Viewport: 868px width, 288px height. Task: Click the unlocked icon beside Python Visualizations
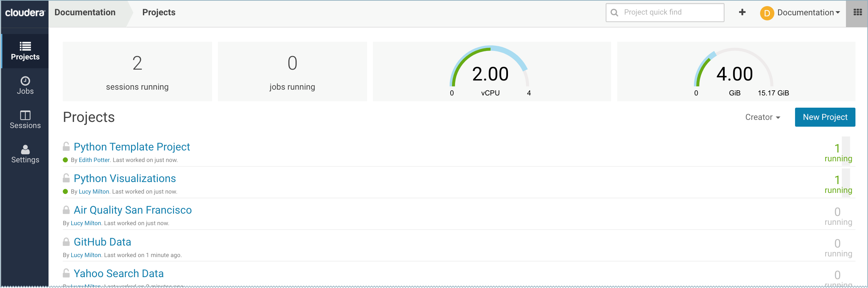coord(66,178)
